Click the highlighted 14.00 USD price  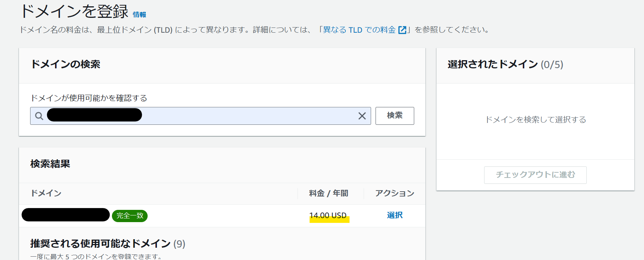tap(328, 215)
